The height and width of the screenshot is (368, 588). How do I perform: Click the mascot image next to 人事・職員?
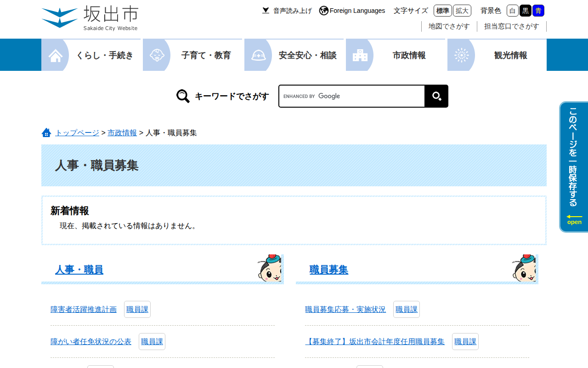pyautogui.click(x=269, y=268)
